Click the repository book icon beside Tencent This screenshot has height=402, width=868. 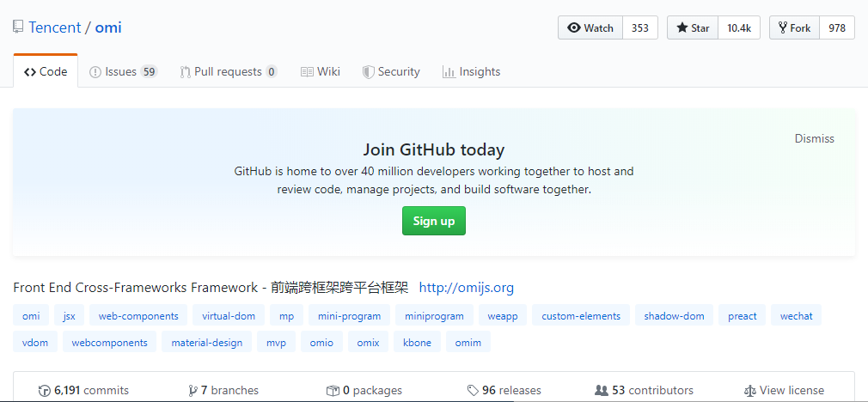18,27
